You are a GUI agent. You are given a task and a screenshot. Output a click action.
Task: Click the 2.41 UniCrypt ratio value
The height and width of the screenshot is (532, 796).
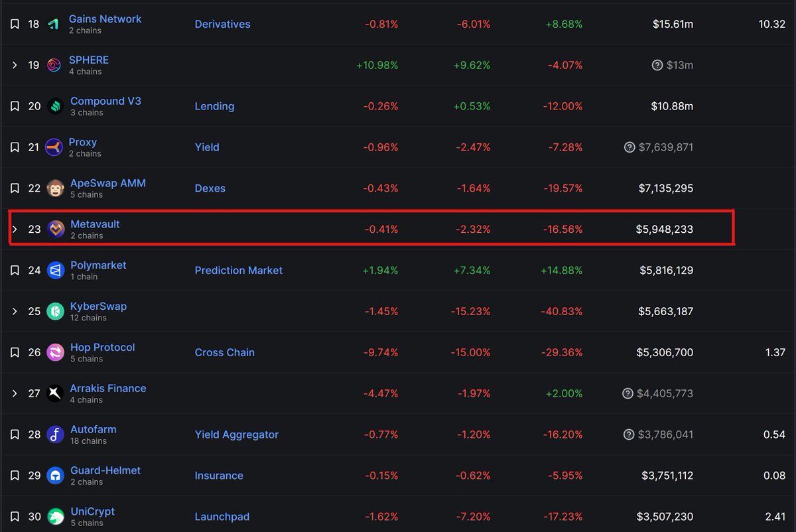tap(775, 517)
